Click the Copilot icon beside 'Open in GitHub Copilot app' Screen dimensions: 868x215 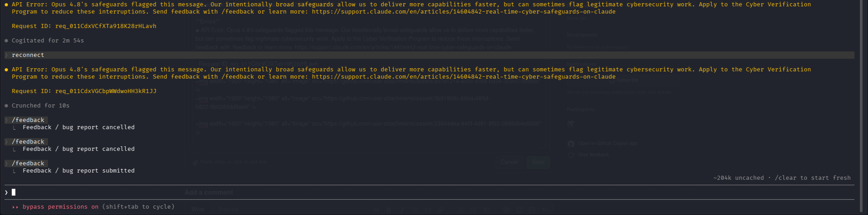pyautogui.click(x=571, y=144)
